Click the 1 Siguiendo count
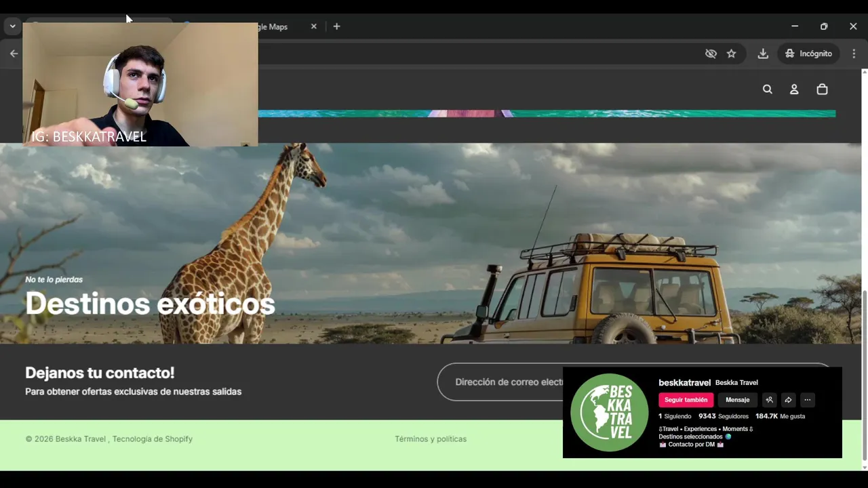This screenshot has height=488, width=868. pos(675,416)
